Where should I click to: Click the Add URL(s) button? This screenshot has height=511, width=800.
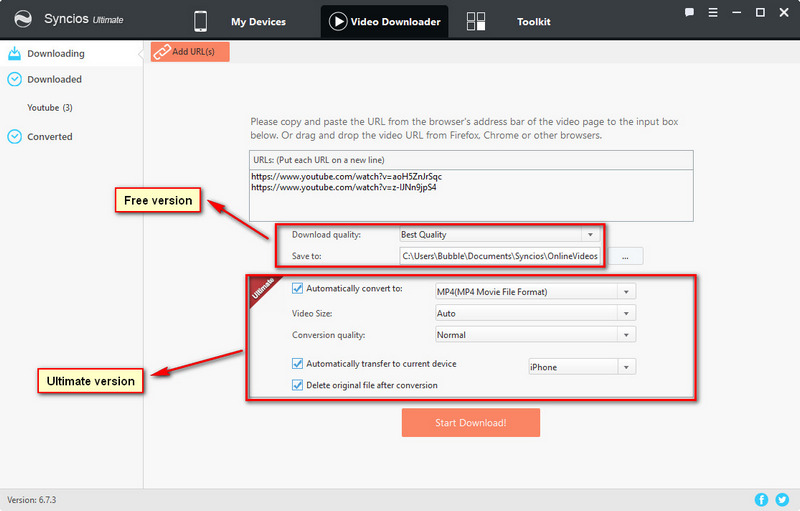click(190, 52)
